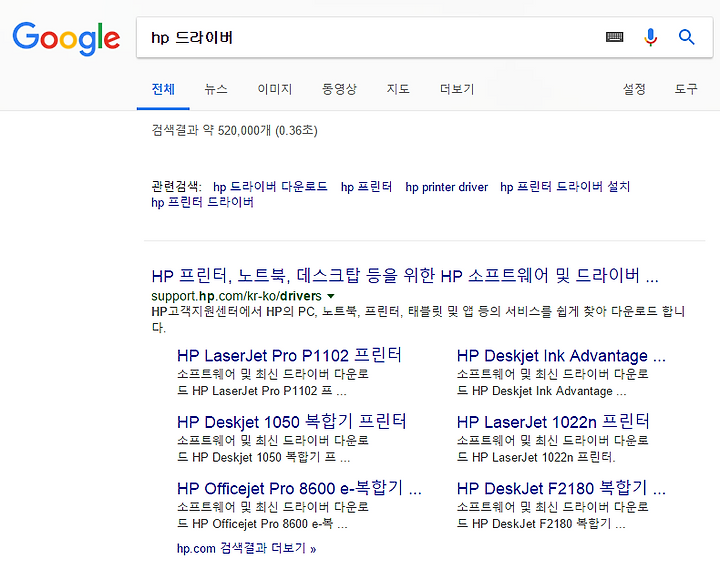Switch to the 지도 tab
Screen dimensions: 720x569
(398, 89)
